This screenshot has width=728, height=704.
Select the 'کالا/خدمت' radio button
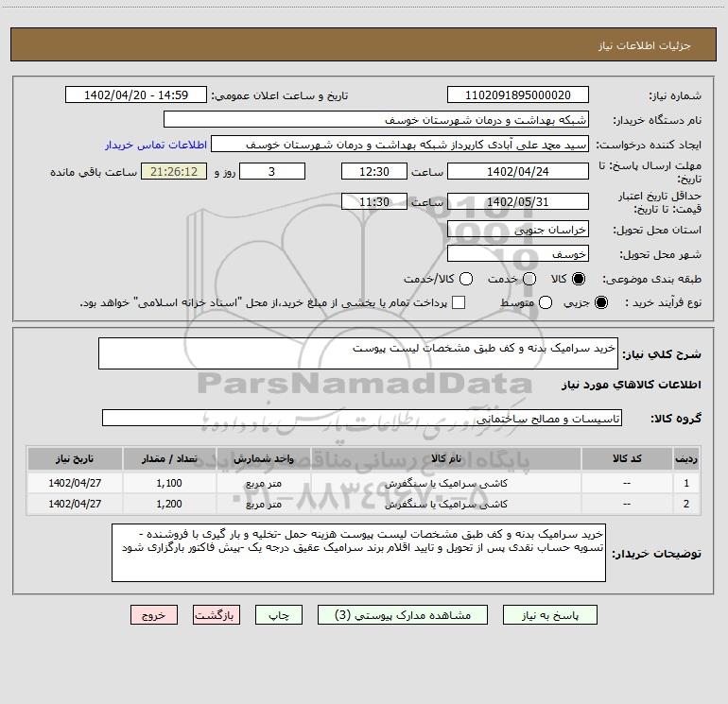(x=466, y=279)
